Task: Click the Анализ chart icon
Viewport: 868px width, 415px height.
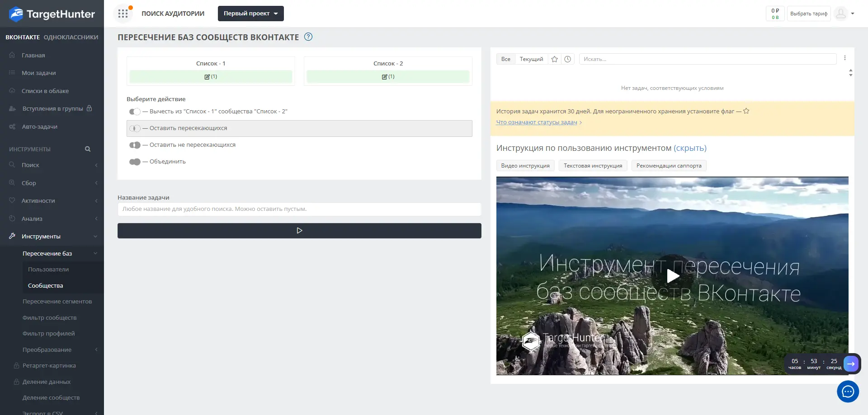Action: pyautogui.click(x=12, y=219)
